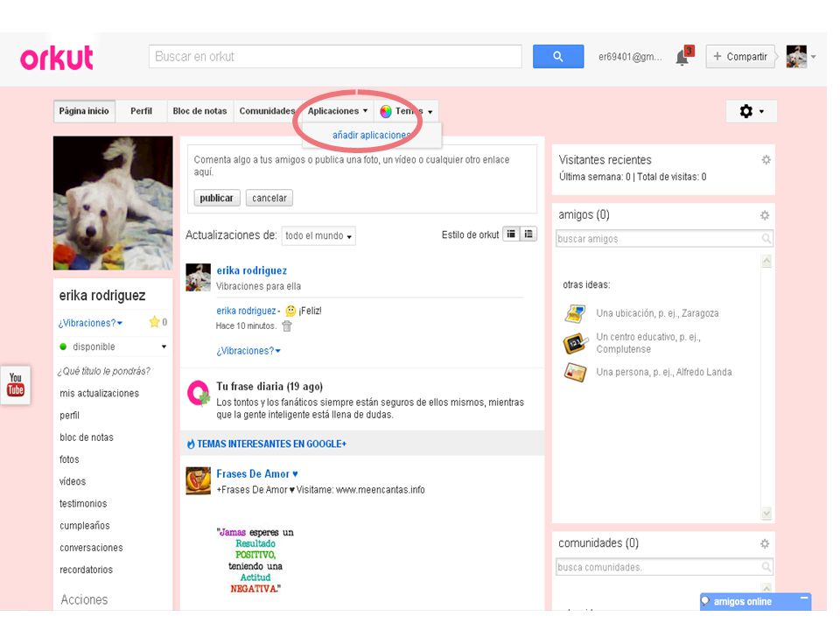Image resolution: width=840 pixels, height=630 pixels.
Task: Delete the post with trash icon
Action: [287, 325]
